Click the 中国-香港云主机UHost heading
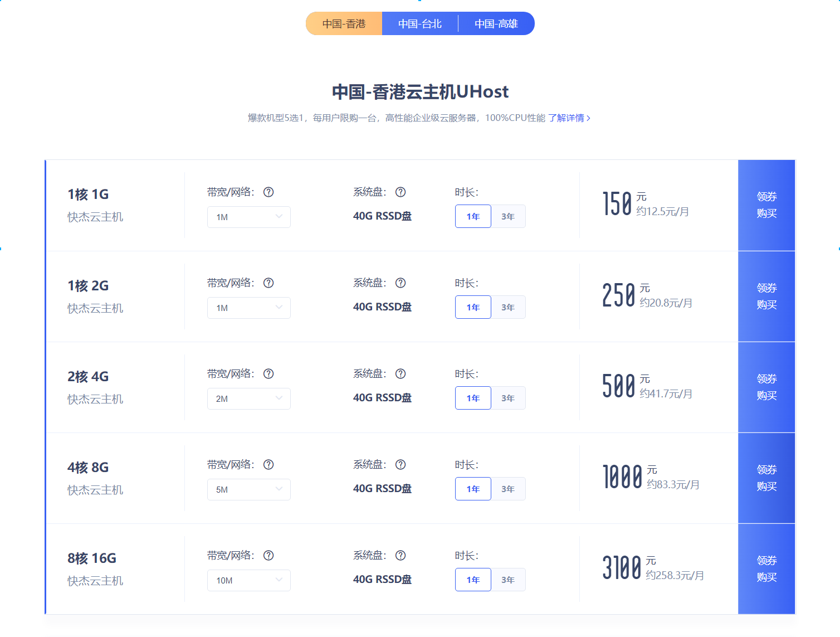840x637 pixels. coord(420,92)
